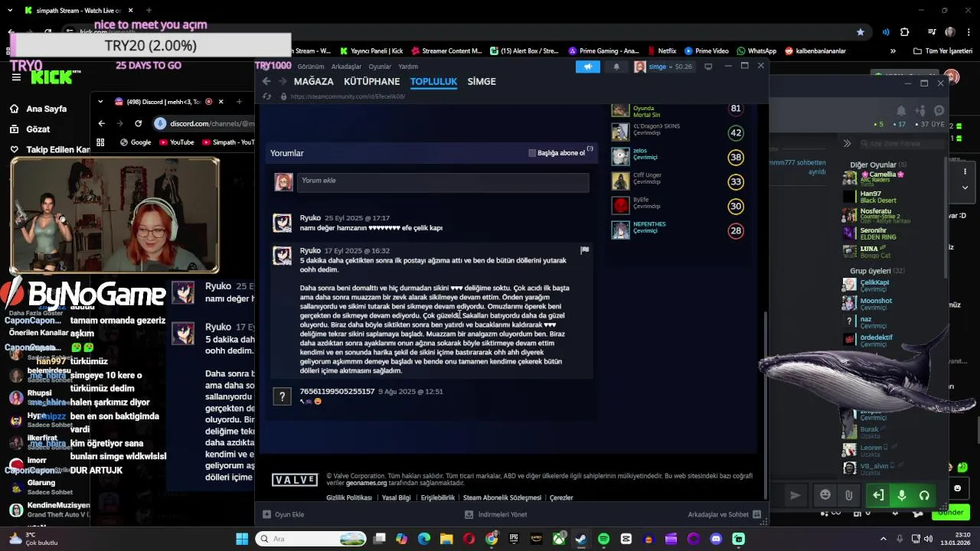Image resolution: width=980 pixels, height=551 pixels.
Task: Click the Windows Start button
Action: point(242,539)
